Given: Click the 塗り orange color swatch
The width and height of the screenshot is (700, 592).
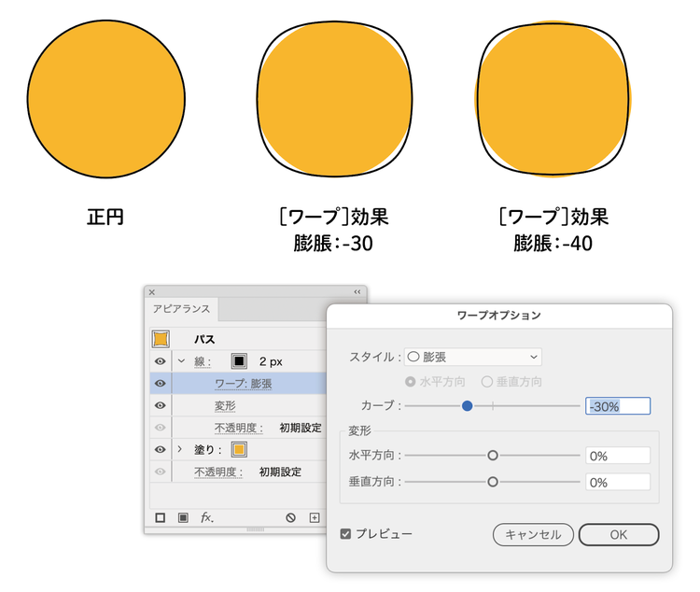Looking at the screenshot, I should [x=239, y=449].
